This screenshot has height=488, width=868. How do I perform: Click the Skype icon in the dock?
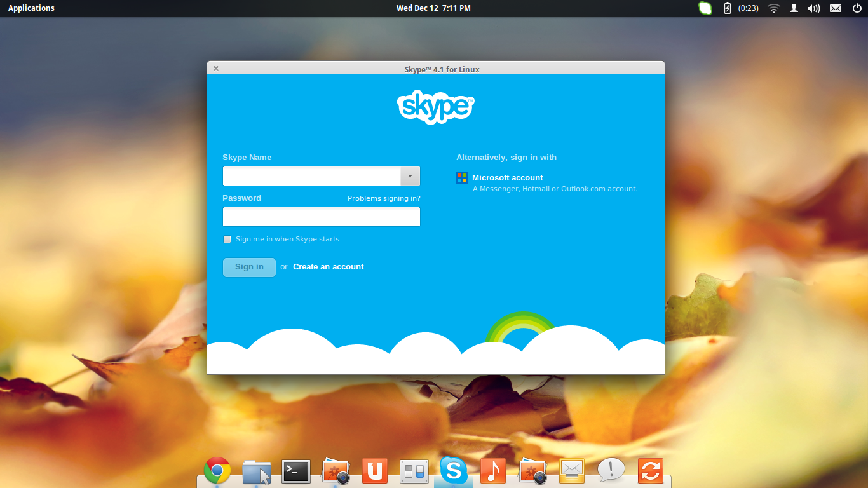coord(454,471)
